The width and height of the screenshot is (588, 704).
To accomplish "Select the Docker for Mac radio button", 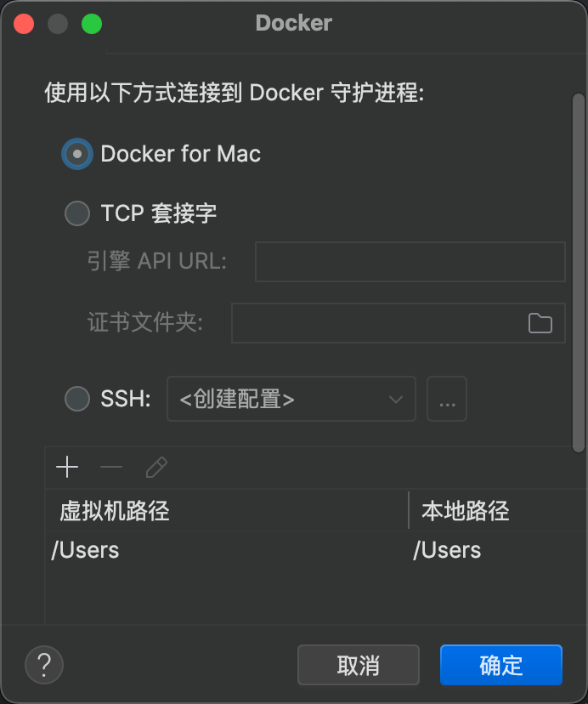I will coord(77,154).
